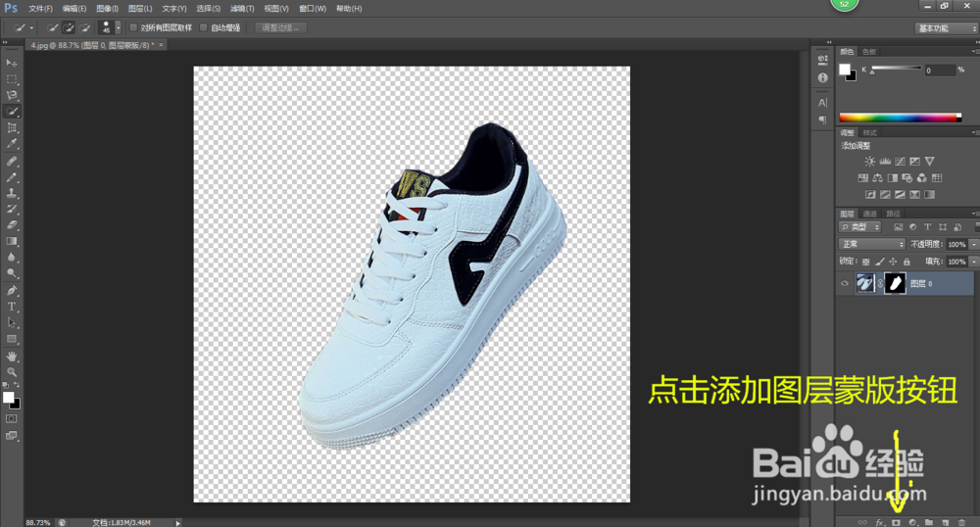Toggle lock all padlock icon
Screen dimensions: 980x527
[x=906, y=262]
